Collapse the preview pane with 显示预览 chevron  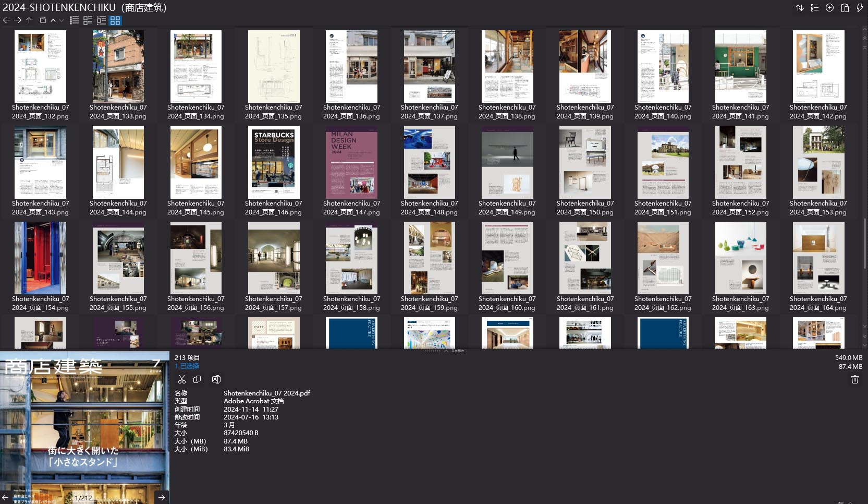(x=446, y=351)
